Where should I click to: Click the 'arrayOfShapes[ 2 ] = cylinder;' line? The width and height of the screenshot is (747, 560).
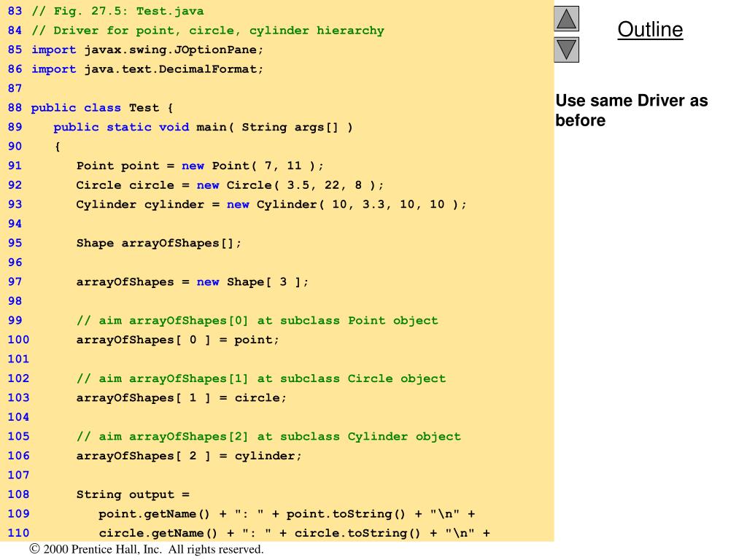pyautogui.click(x=189, y=456)
